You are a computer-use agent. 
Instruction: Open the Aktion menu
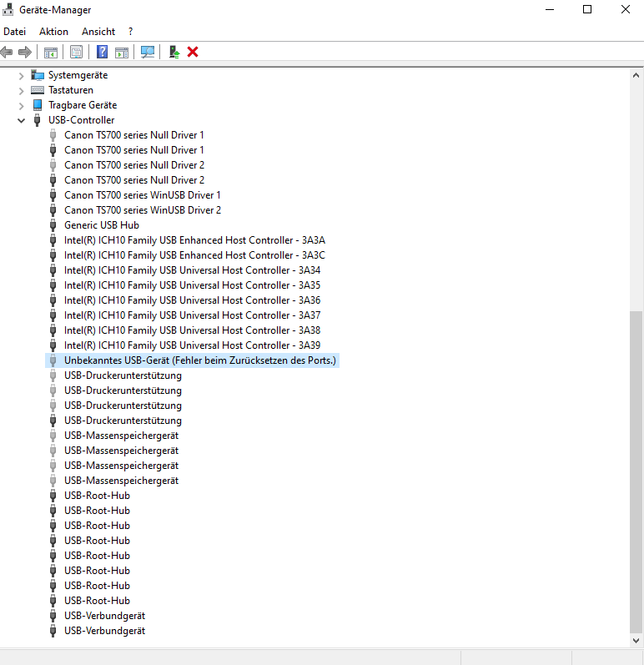[53, 32]
